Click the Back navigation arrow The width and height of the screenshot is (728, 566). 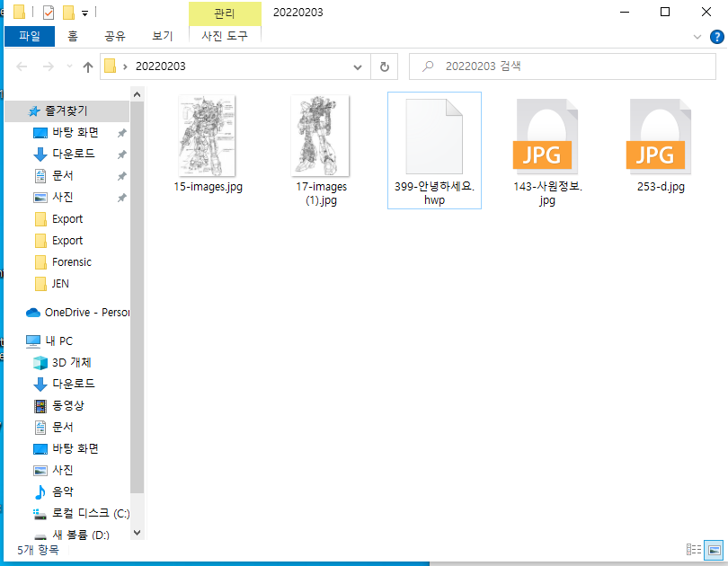(x=22, y=66)
